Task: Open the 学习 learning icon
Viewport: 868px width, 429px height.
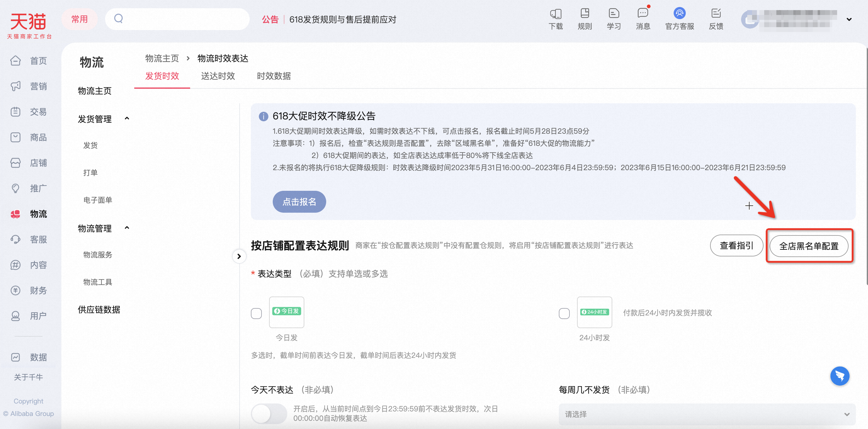Action: tap(613, 19)
